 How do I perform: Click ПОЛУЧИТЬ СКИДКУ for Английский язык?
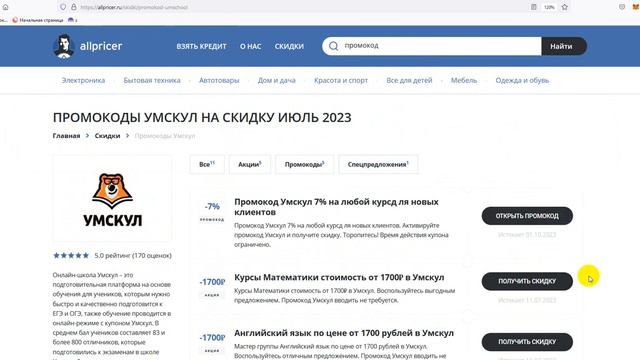point(527,342)
